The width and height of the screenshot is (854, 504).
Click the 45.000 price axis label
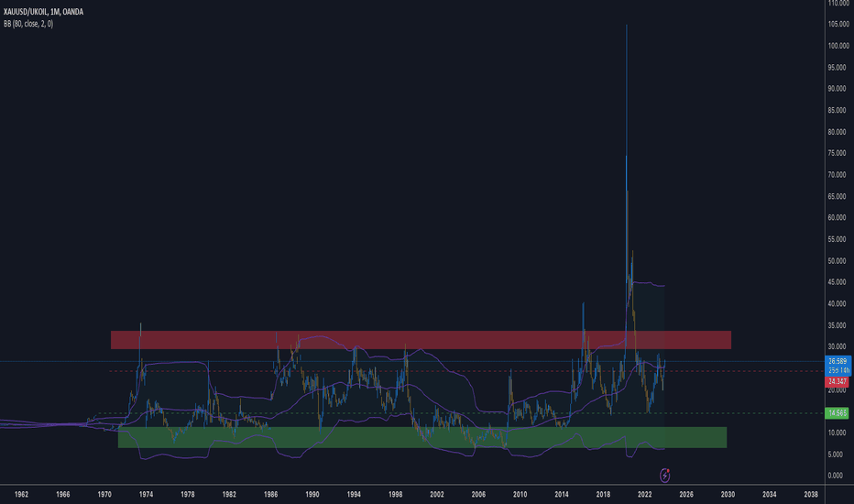(x=838, y=282)
